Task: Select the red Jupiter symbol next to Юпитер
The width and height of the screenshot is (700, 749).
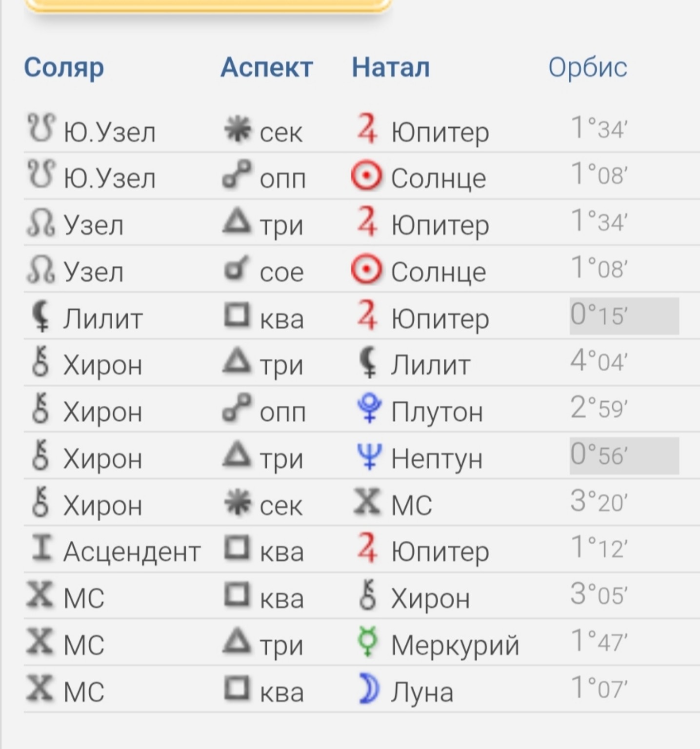Action: (368, 130)
